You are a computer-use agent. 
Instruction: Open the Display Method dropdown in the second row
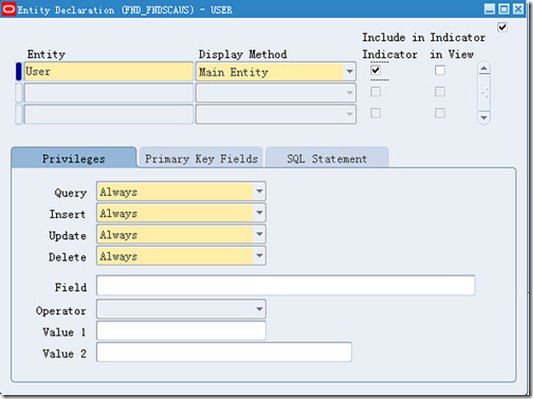coord(349,93)
